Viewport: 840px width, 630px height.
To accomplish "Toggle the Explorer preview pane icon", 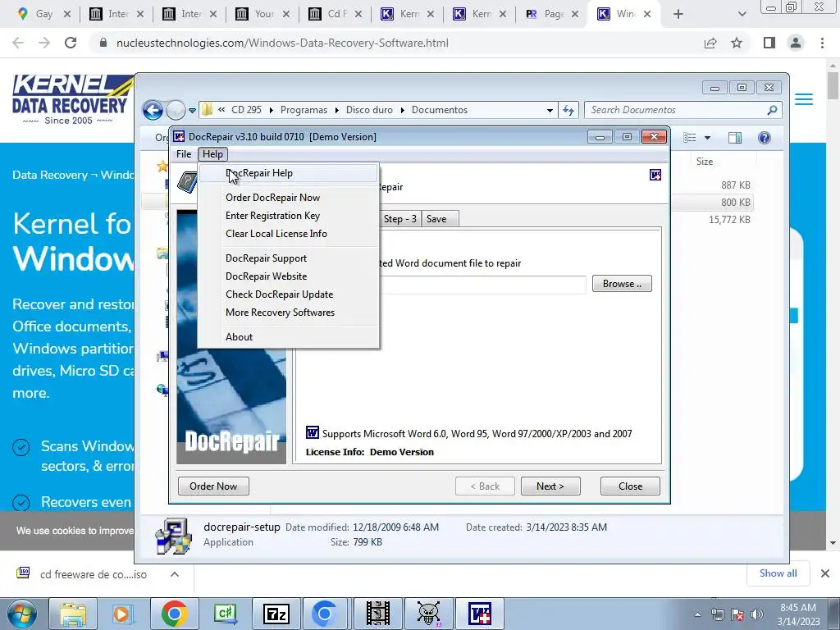I will 735,138.
